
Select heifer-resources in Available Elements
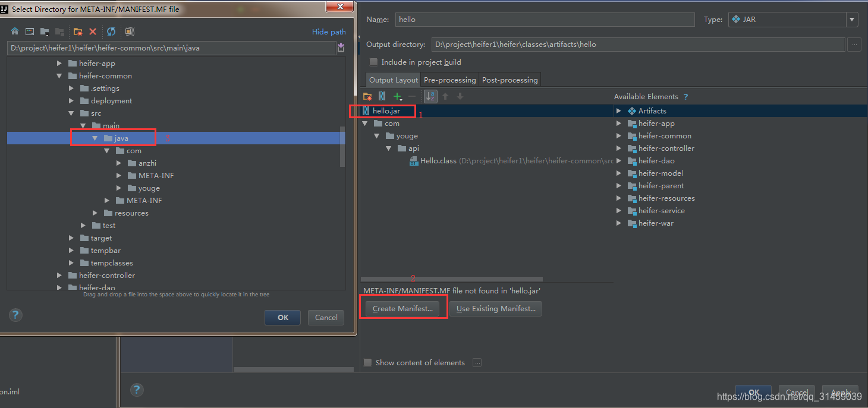666,198
